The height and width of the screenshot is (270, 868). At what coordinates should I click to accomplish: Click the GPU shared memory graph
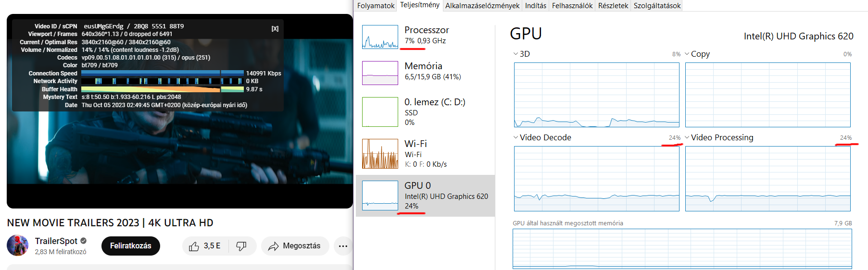coord(682,249)
